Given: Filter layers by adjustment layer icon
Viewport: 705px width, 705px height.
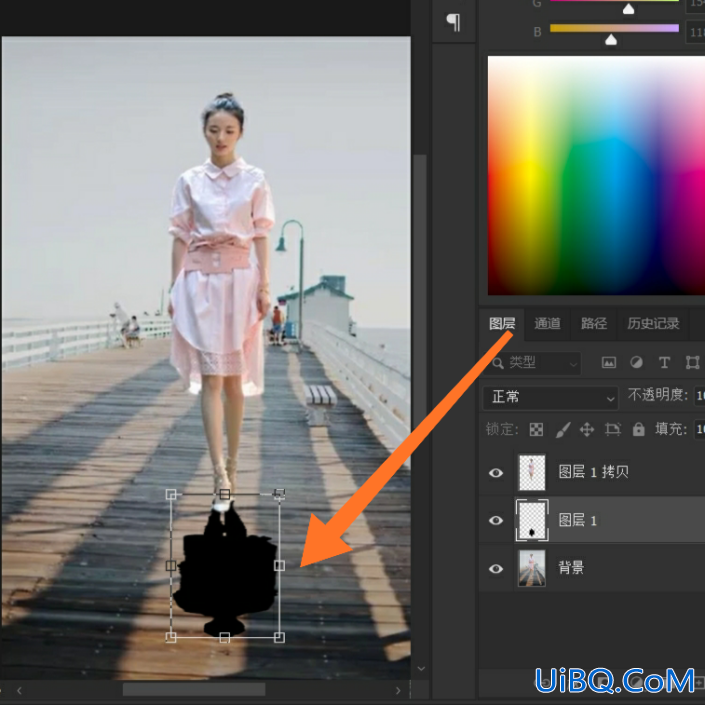Looking at the screenshot, I should [x=636, y=362].
